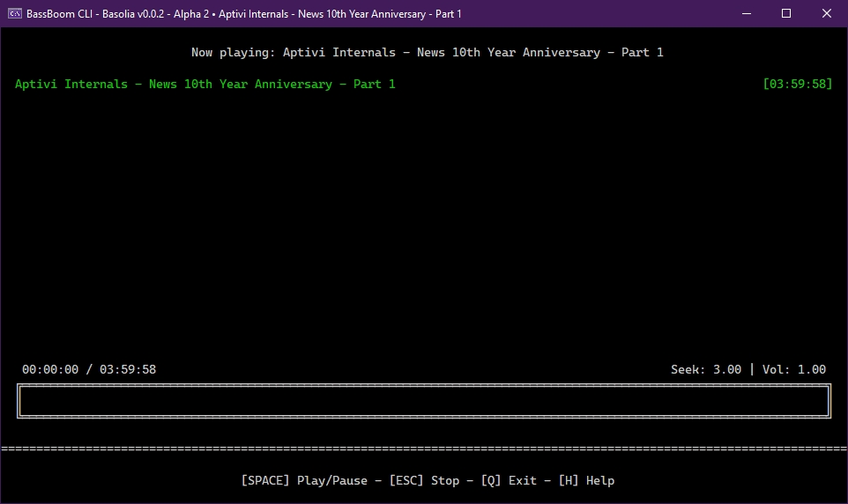This screenshot has height=504, width=848.
Task: Select the [Q] Exit option
Action: [x=509, y=480]
